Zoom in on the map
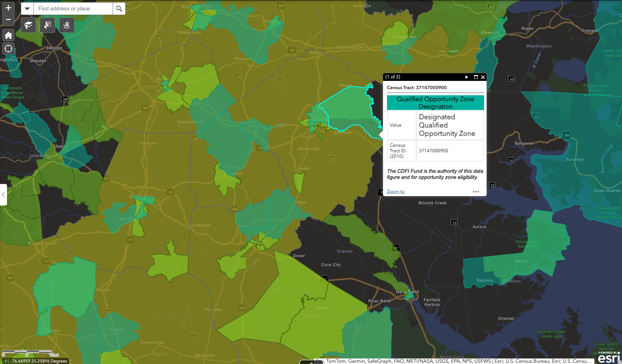 [8, 8]
